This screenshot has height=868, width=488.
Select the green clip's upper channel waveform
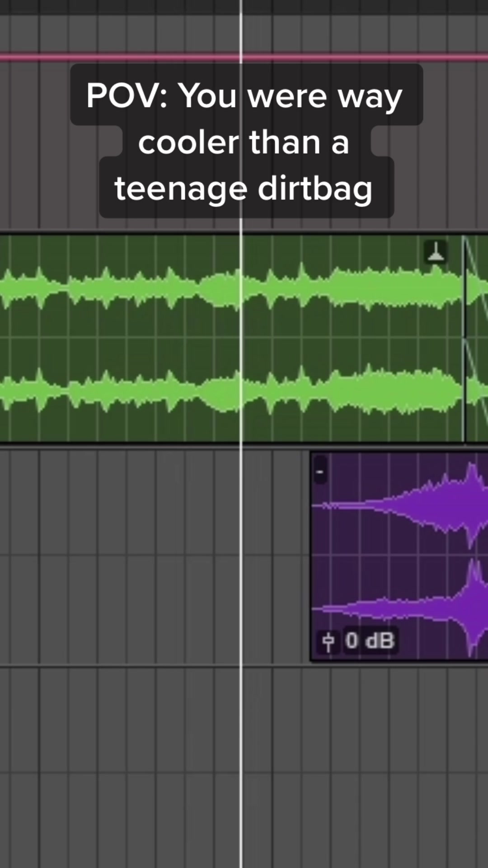(x=230, y=287)
